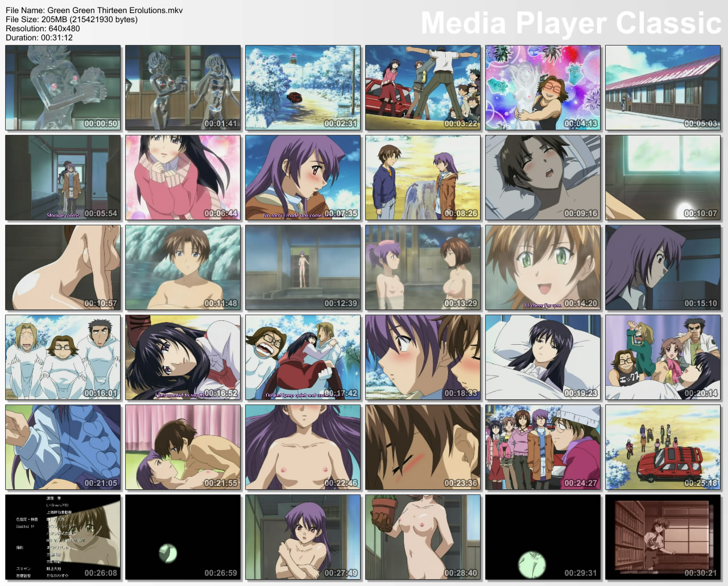Choose the thumbnail stamped 00:12:39
This screenshot has height=586, width=728.
pos(303,267)
